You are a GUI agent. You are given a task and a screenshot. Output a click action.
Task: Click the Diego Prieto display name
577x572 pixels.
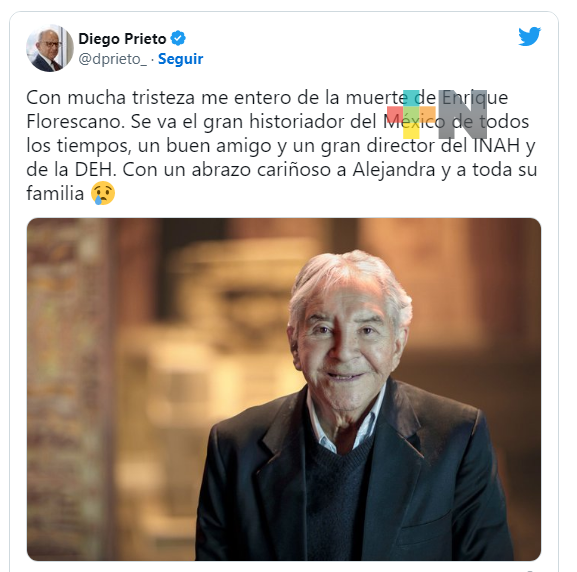pos(122,39)
